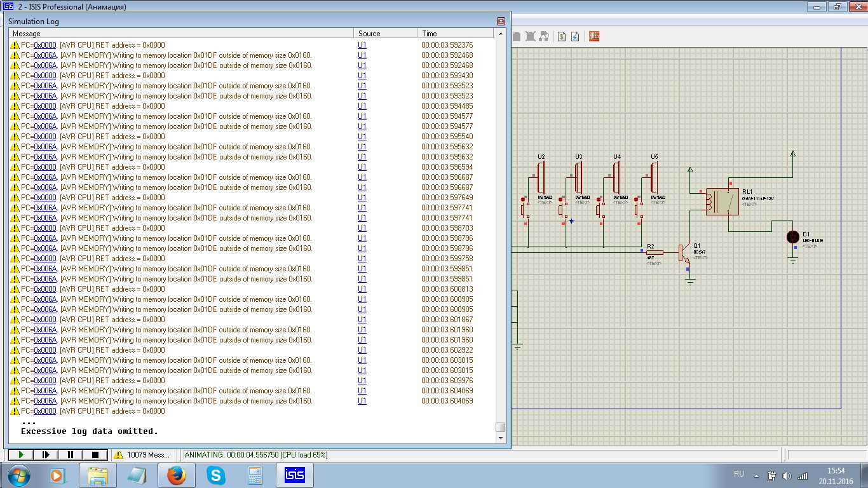Open U1 source link at time 00:00:03.592376
868x488 pixels.
pyautogui.click(x=362, y=45)
